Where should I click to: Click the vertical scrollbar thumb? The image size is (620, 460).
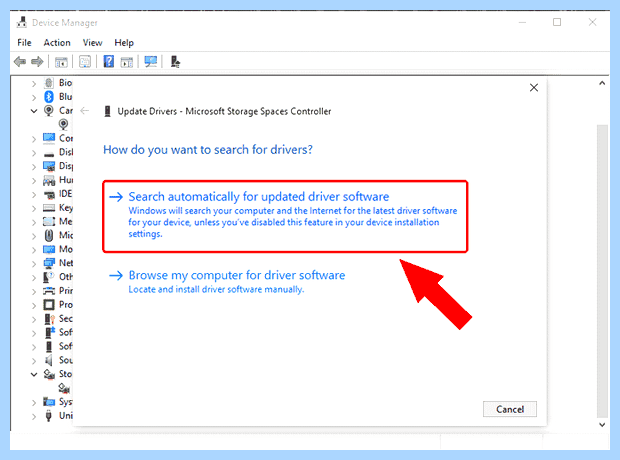[602, 271]
